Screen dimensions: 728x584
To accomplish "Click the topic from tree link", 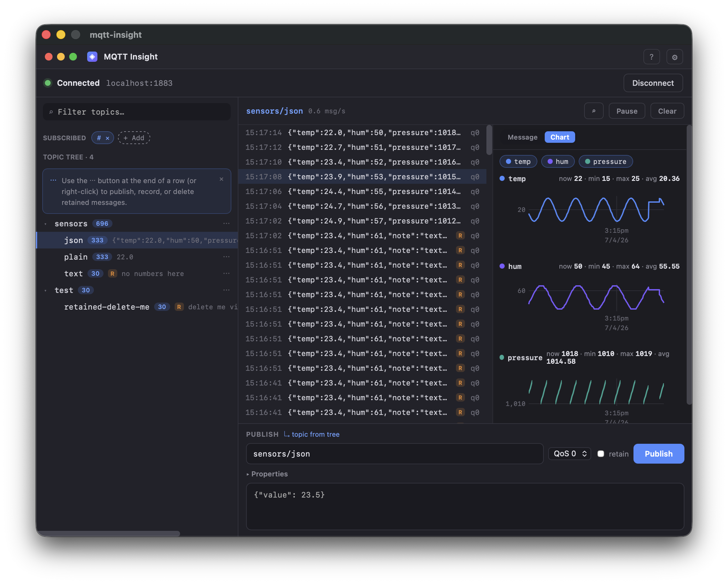I will pyautogui.click(x=315, y=434).
